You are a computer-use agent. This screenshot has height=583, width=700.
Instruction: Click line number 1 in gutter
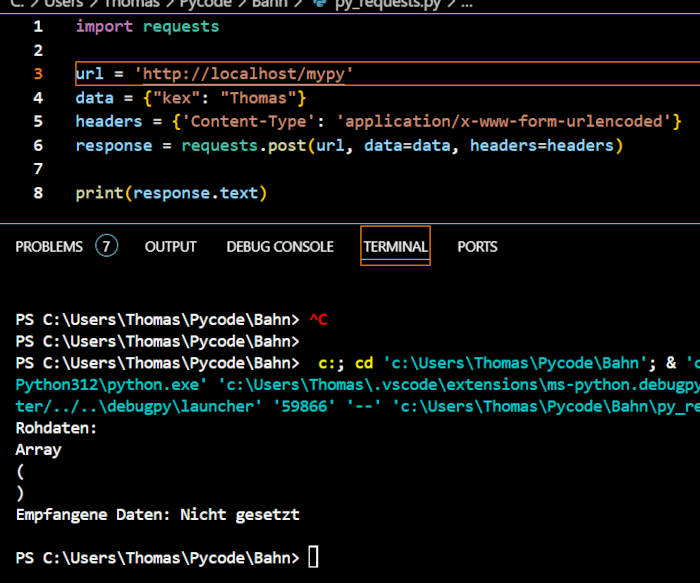coord(38,26)
